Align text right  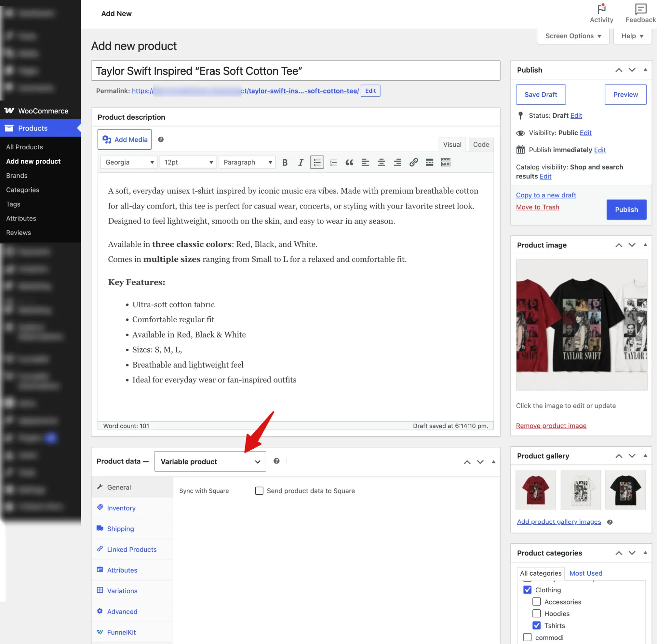click(397, 162)
